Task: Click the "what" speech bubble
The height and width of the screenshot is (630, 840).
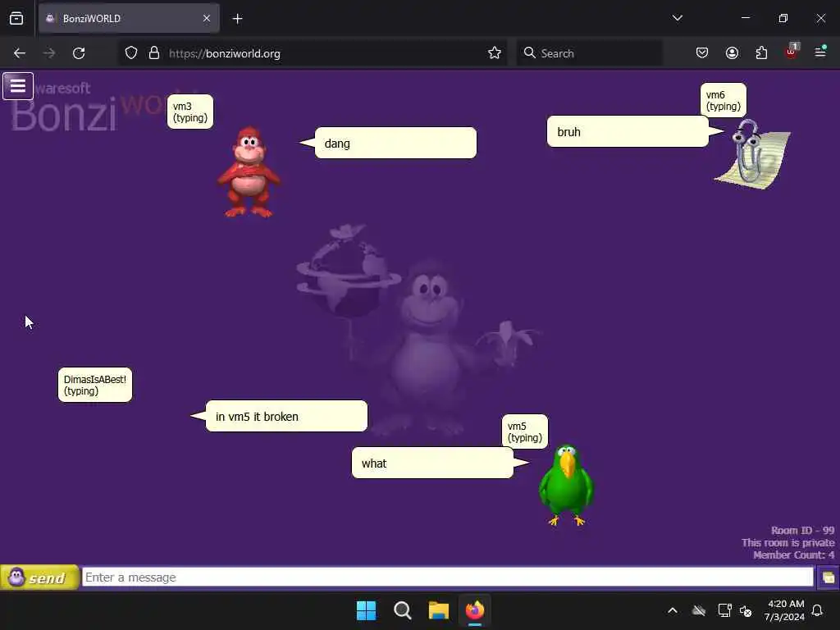Action: tap(433, 463)
